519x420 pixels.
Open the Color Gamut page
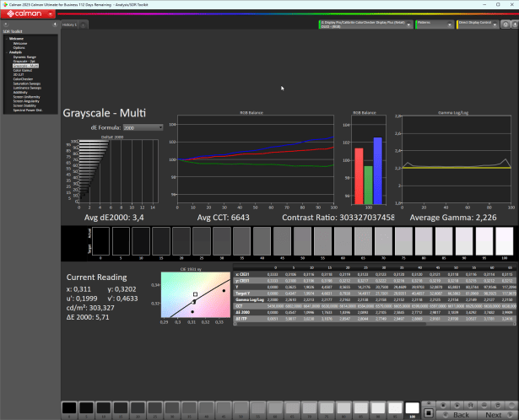pyautogui.click(x=23, y=71)
